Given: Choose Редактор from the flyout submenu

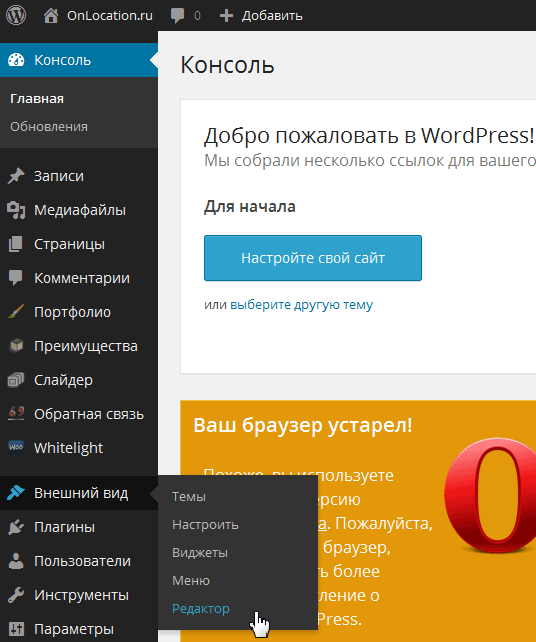Looking at the screenshot, I should 201,609.
